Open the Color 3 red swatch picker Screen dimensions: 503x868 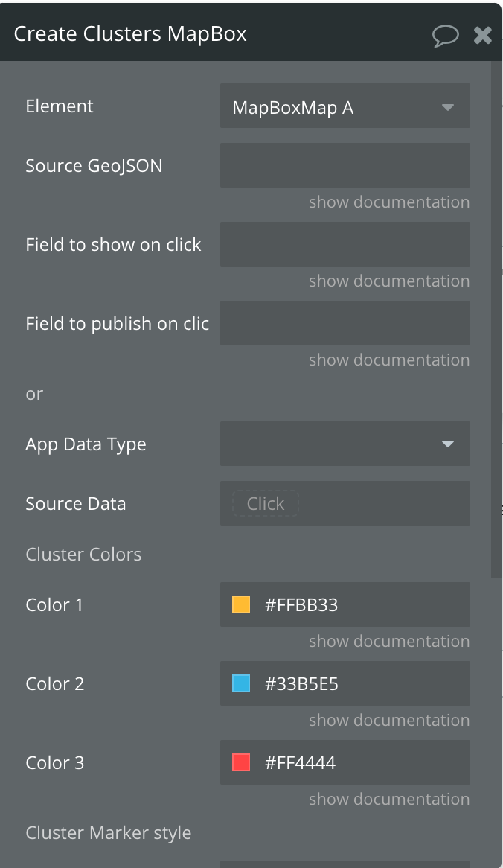coord(240,762)
